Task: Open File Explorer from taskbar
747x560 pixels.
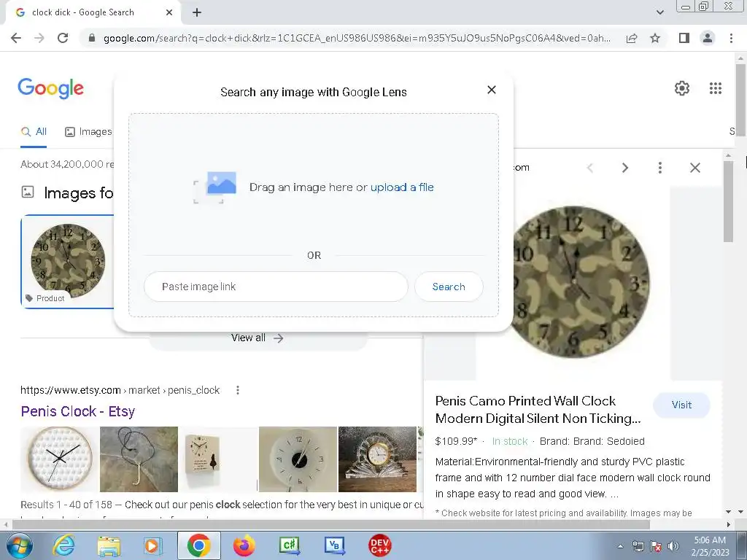Action: [x=109, y=545]
